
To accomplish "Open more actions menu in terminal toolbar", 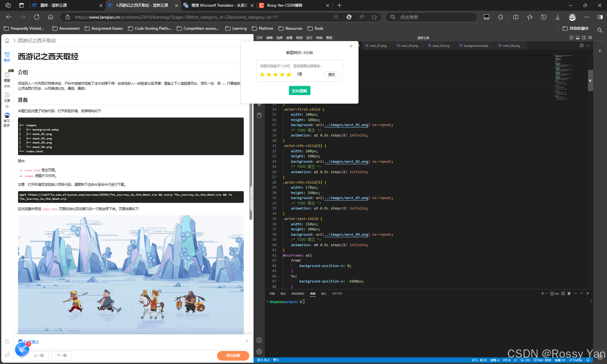I will tap(575, 294).
